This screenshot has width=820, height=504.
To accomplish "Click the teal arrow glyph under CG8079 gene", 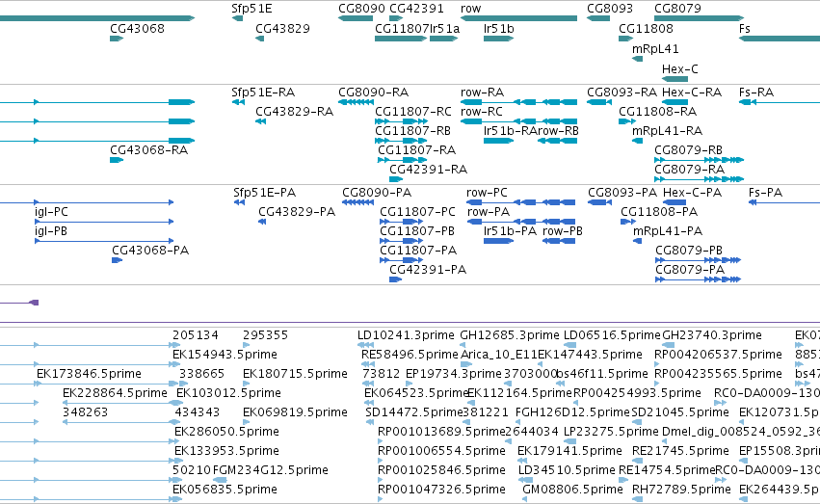I will coord(700,18).
